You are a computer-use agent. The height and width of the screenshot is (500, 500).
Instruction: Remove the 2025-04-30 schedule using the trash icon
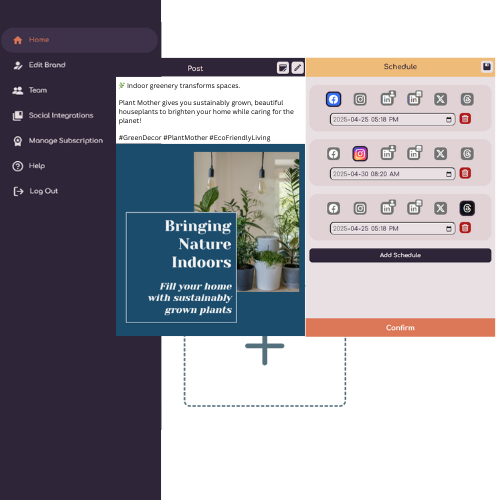(x=465, y=173)
